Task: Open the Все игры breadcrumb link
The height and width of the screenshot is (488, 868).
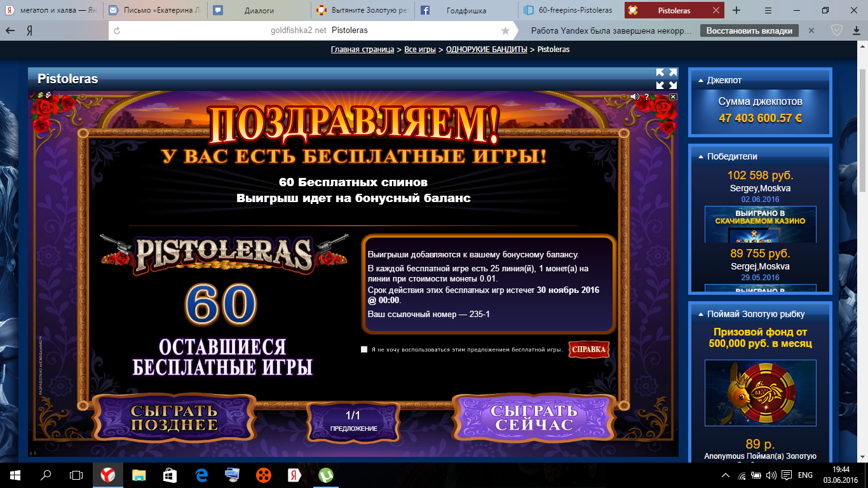Action: click(x=420, y=50)
